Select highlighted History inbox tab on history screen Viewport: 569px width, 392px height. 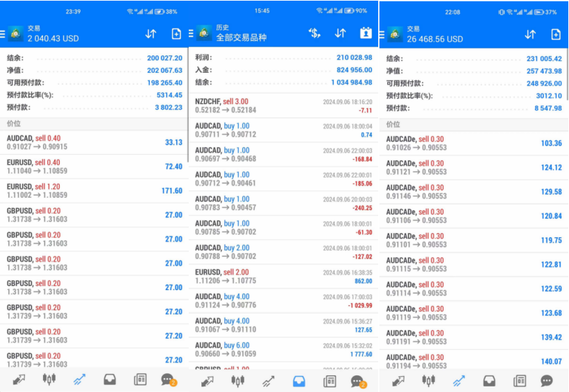[x=298, y=381]
